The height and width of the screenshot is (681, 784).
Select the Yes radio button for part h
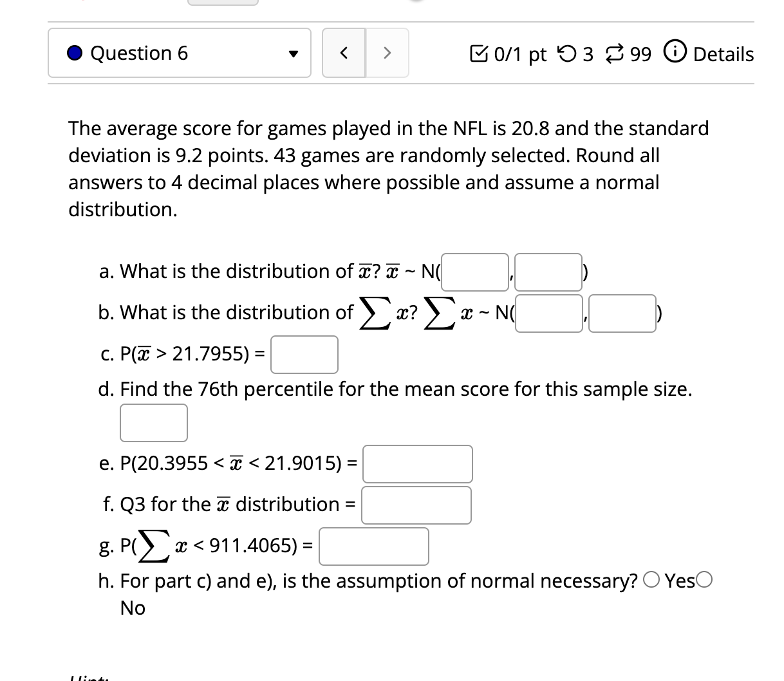pos(653,580)
